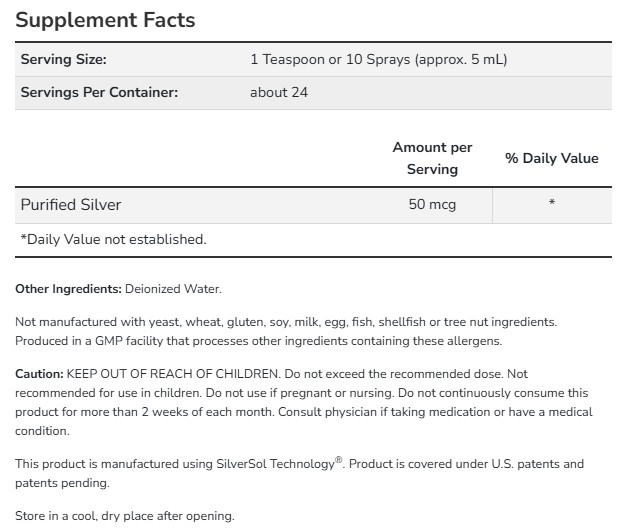Click the bold Caution label
This screenshot has width=624, height=529.
39,374
